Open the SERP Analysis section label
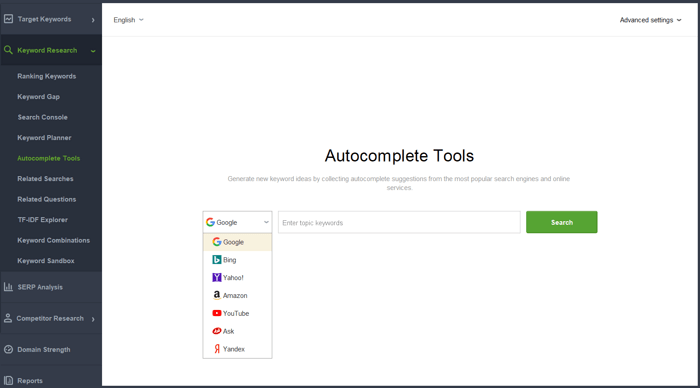This screenshot has height=388, width=700. (40, 287)
